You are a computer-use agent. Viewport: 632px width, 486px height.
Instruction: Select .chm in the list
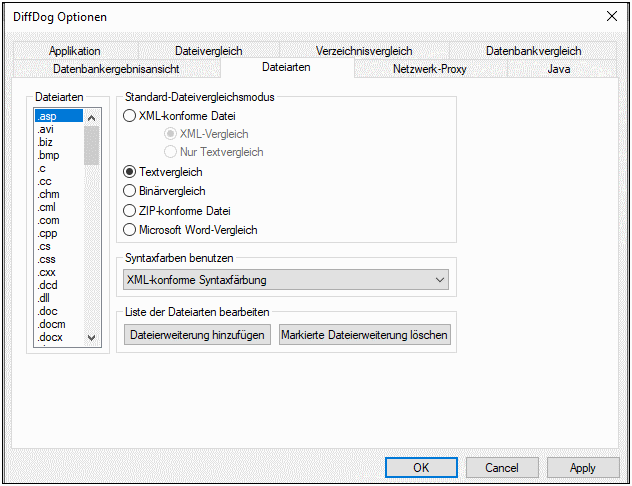pyautogui.click(x=59, y=194)
